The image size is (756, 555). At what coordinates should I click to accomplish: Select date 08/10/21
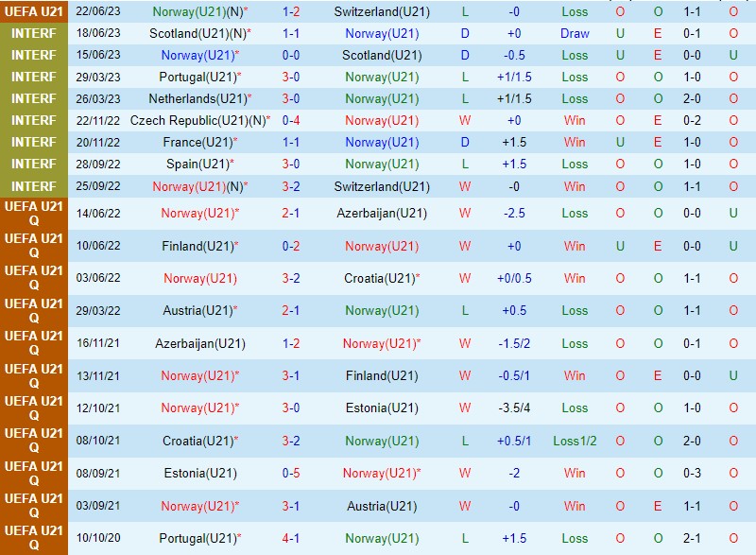click(98, 441)
